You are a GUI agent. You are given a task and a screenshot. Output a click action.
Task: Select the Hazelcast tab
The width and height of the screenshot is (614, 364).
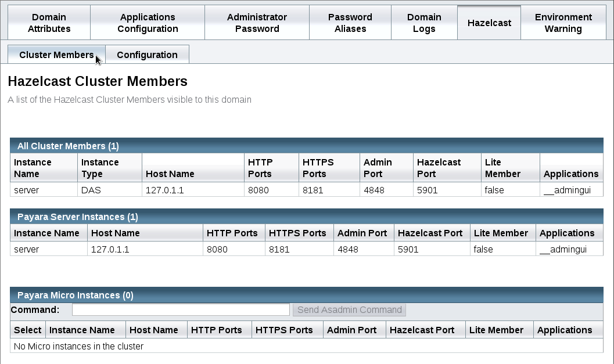(x=489, y=22)
